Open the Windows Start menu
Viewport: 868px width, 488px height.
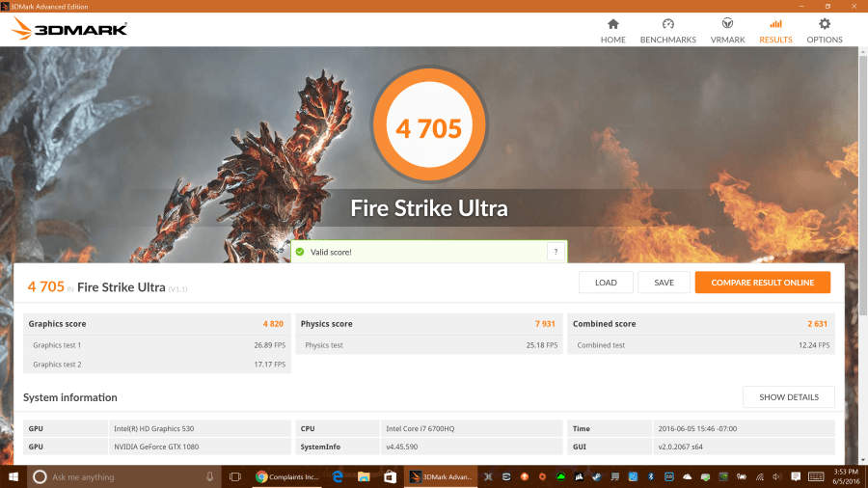[x=14, y=476]
